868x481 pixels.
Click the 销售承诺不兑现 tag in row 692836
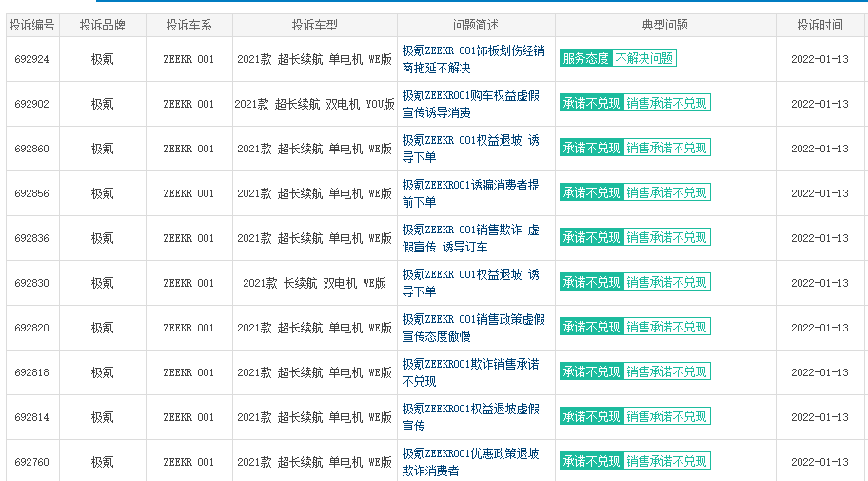667,238
